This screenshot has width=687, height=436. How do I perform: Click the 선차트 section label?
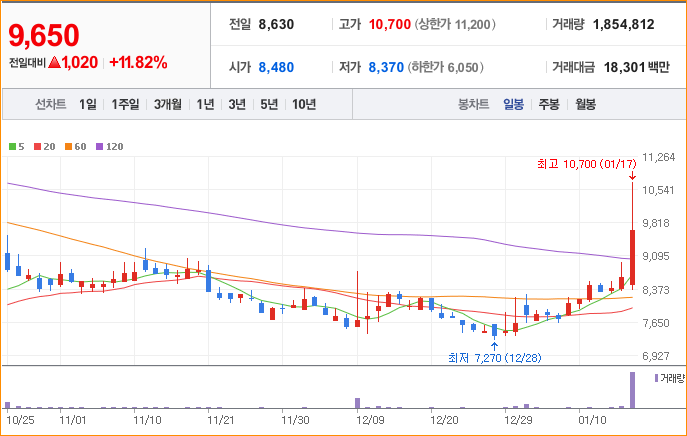tap(50, 104)
